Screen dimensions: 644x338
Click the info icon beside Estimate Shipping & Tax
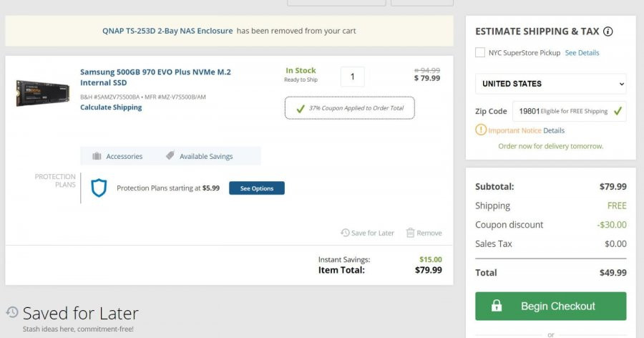608,32
